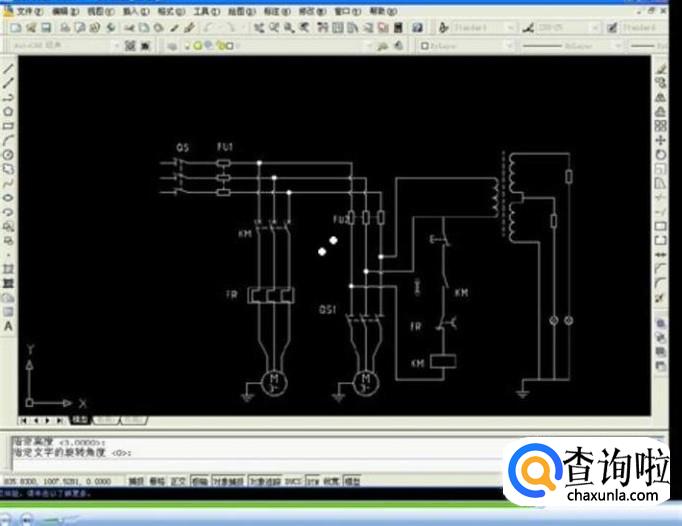Toggle 栅格 grid display in status bar
Viewport: 682px width, 526px height.
[157, 481]
